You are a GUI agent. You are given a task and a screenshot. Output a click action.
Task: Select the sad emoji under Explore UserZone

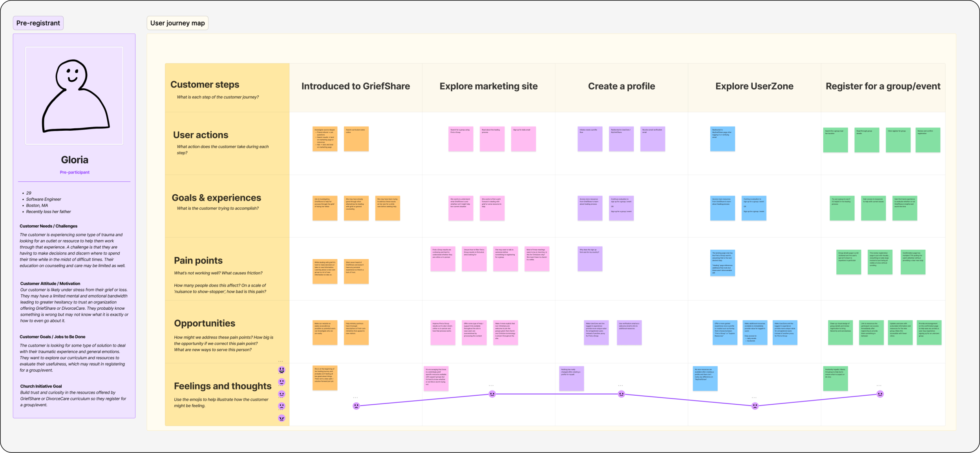pyautogui.click(x=755, y=406)
